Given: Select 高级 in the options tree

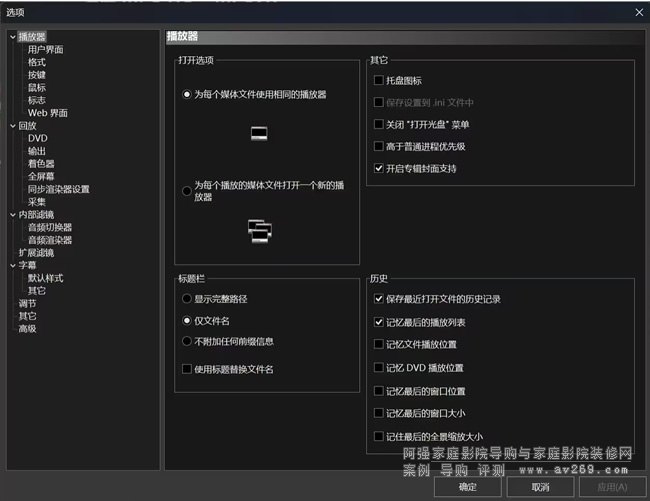Looking at the screenshot, I should click(x=27, y=328).
